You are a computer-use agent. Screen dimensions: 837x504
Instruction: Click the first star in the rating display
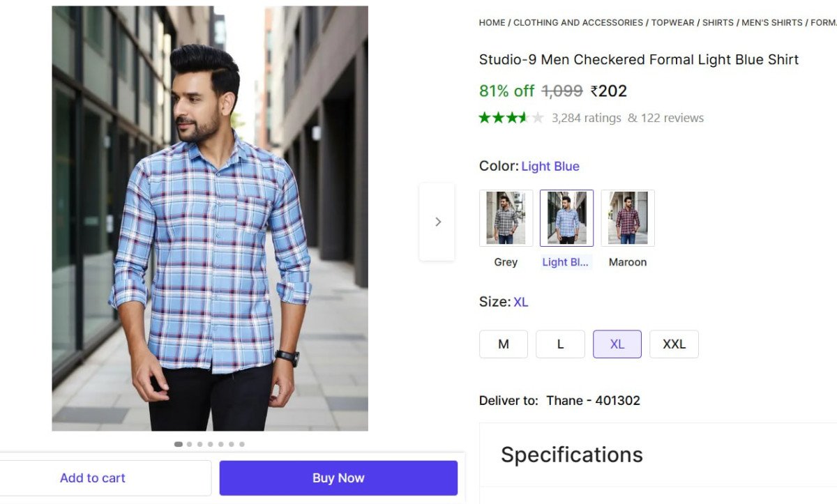click(x=483, y=118)
